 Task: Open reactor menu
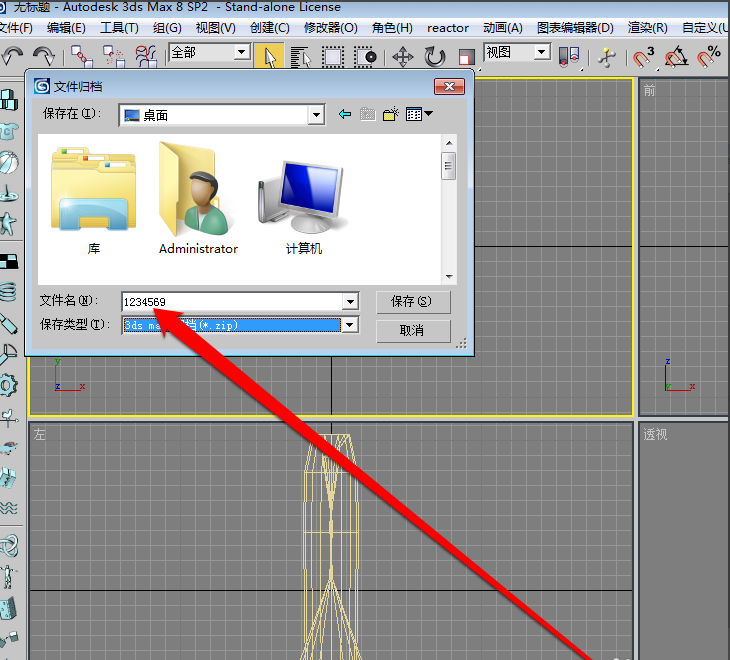coord(447,28)
